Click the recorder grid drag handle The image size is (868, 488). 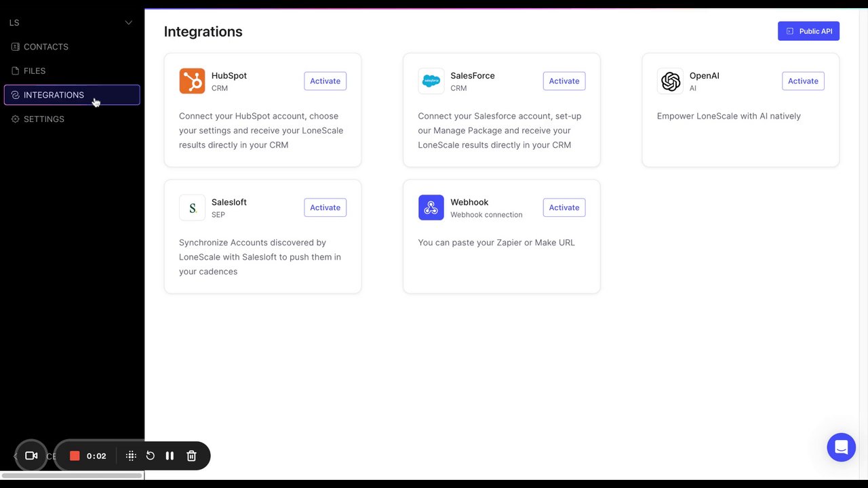pyautogui.click(x=132, y=456)
